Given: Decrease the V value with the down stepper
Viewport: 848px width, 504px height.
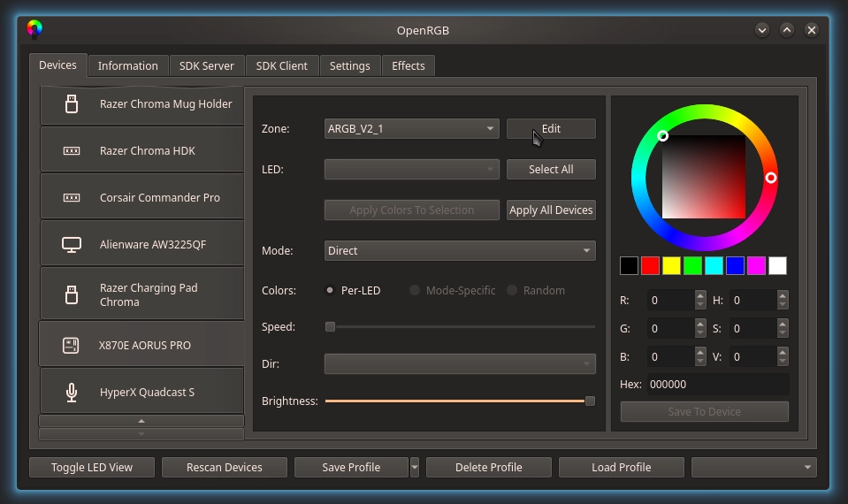Looking at the screenshot, I should coord(783,362).
